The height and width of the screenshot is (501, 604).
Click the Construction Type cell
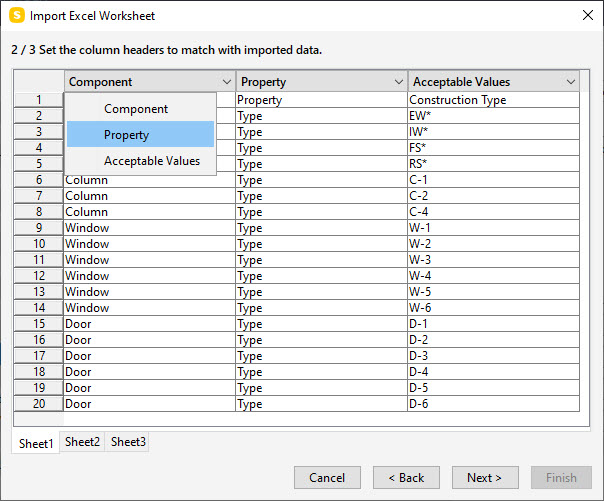[x=493, y=100]
